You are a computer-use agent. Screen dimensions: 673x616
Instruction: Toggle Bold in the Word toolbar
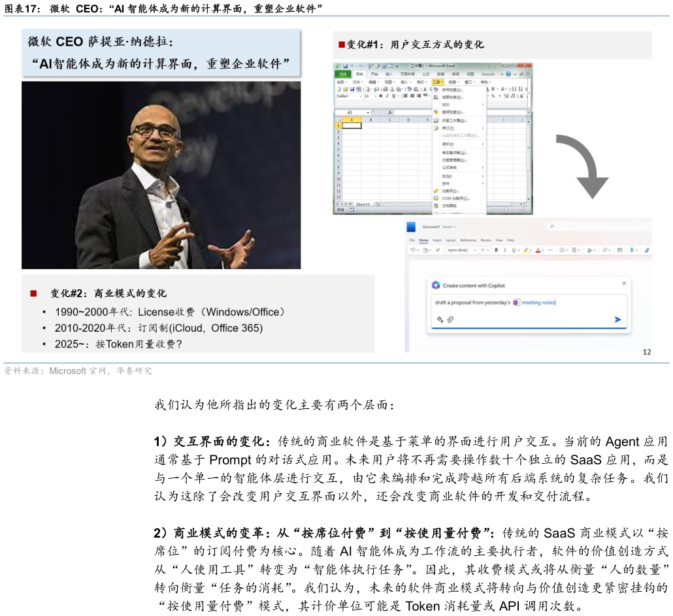tap(497, 250)
